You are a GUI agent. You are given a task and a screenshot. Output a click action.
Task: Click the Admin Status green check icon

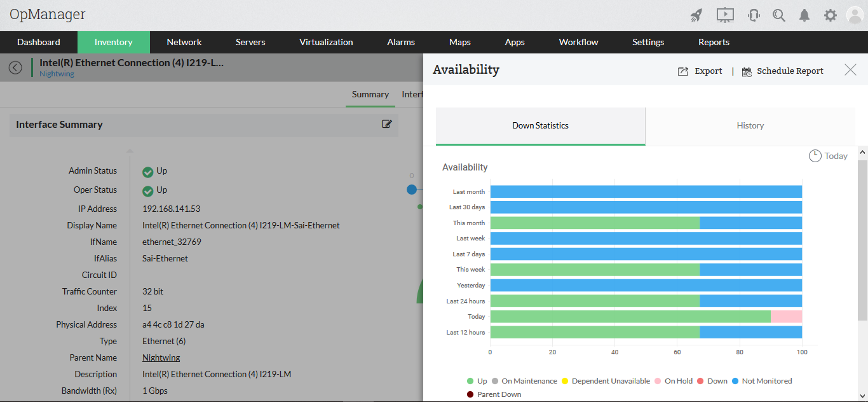pos(148,172)
